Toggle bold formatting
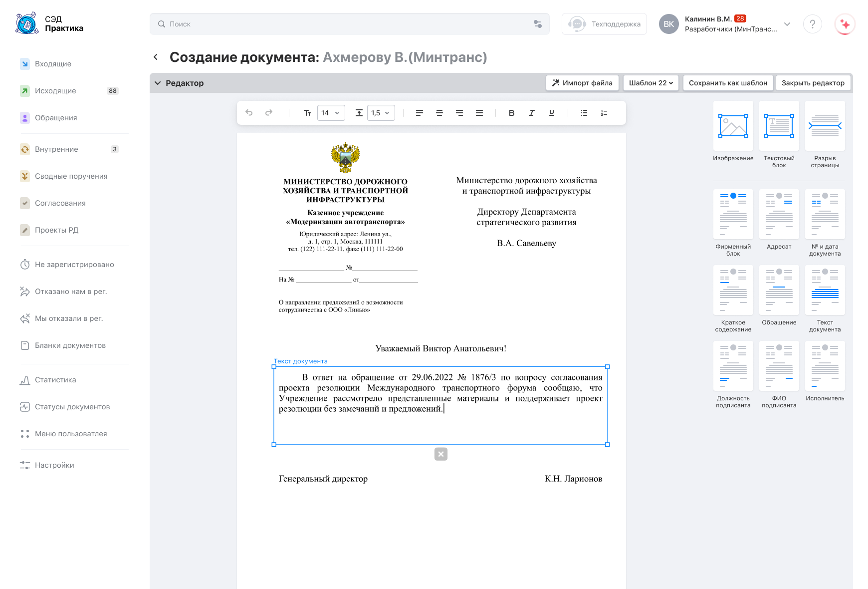868x589 pixels. (511, 113)
